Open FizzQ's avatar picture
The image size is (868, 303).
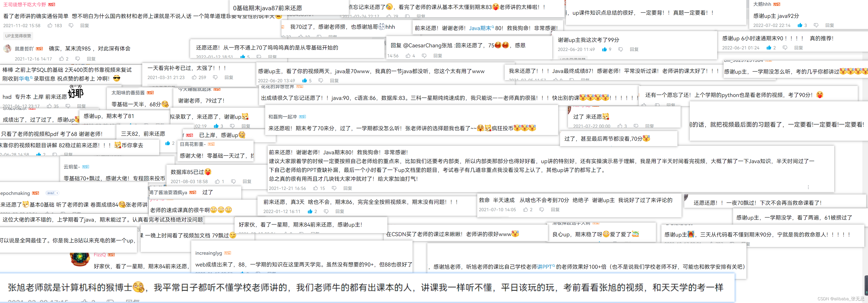point(80,259)
